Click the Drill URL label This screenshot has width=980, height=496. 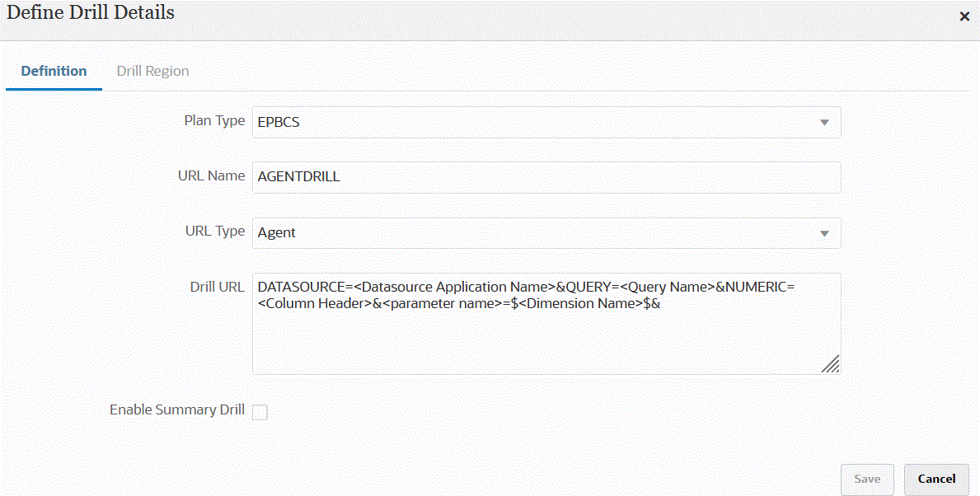217,287
